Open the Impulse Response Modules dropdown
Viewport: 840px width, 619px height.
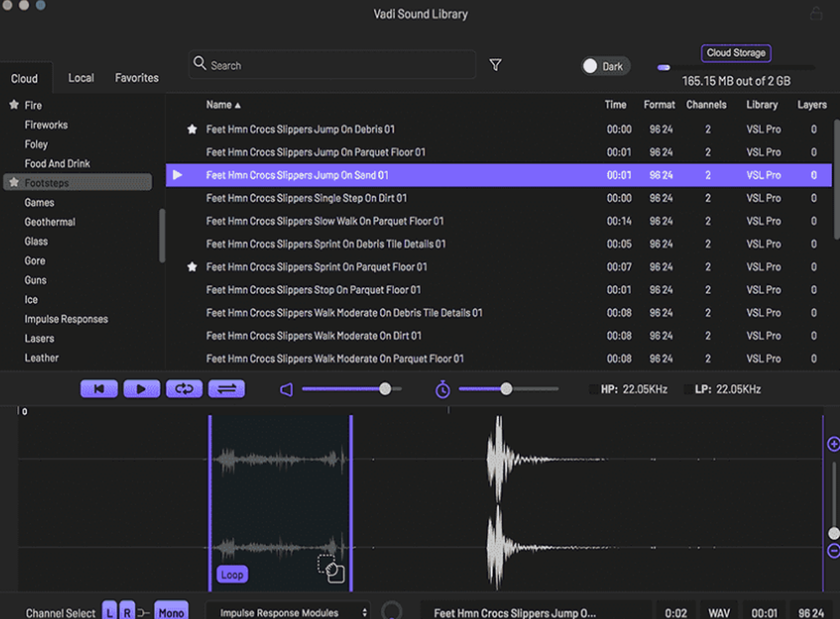(287, 612)
